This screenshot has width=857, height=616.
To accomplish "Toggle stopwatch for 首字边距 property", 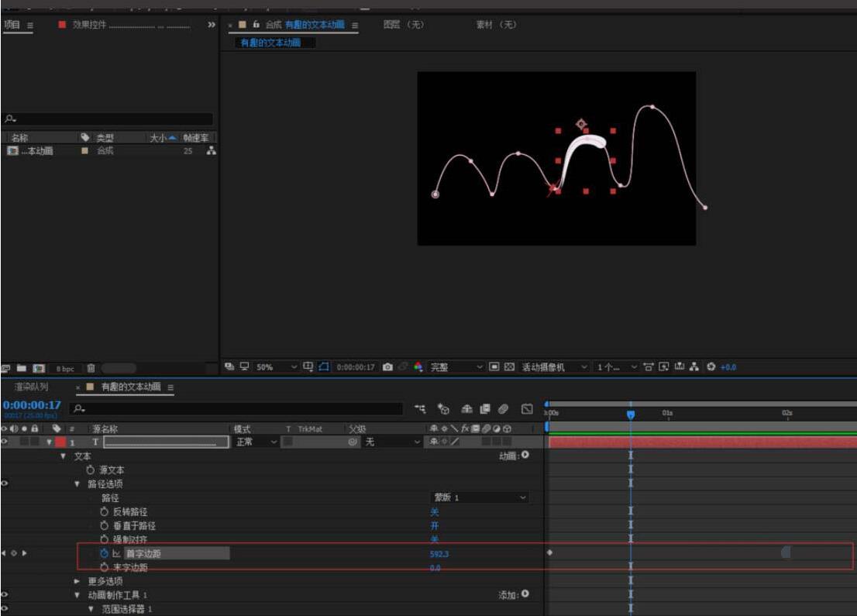I will point(104,553).
